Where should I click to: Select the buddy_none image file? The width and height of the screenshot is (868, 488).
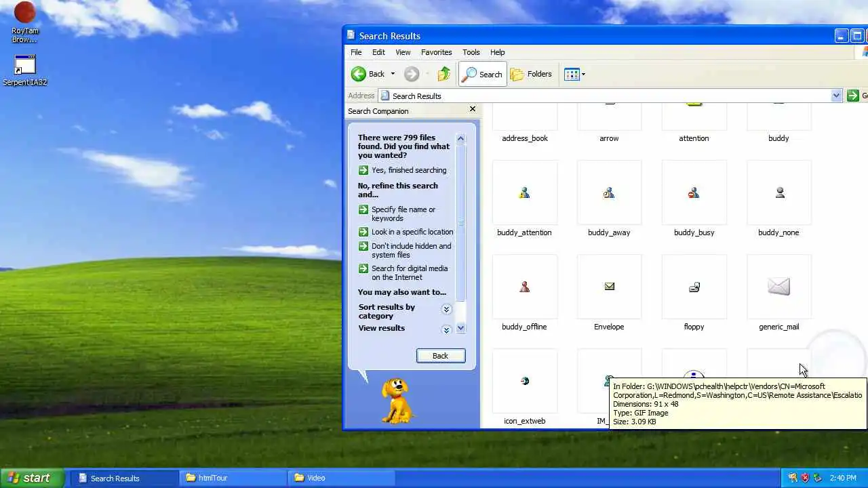pos(779,193)
